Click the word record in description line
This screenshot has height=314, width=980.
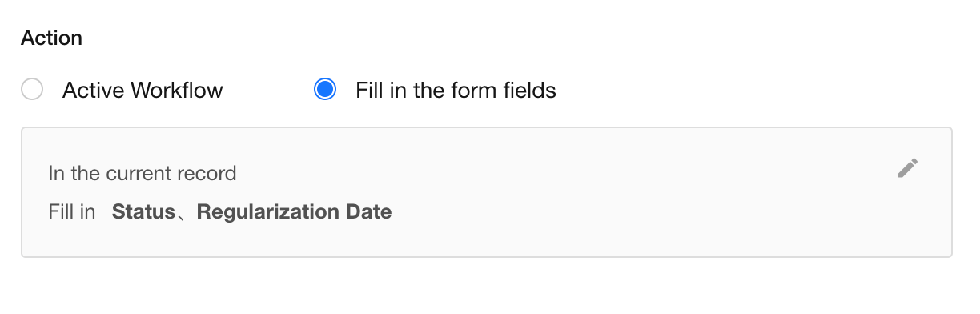pos(210,173)
